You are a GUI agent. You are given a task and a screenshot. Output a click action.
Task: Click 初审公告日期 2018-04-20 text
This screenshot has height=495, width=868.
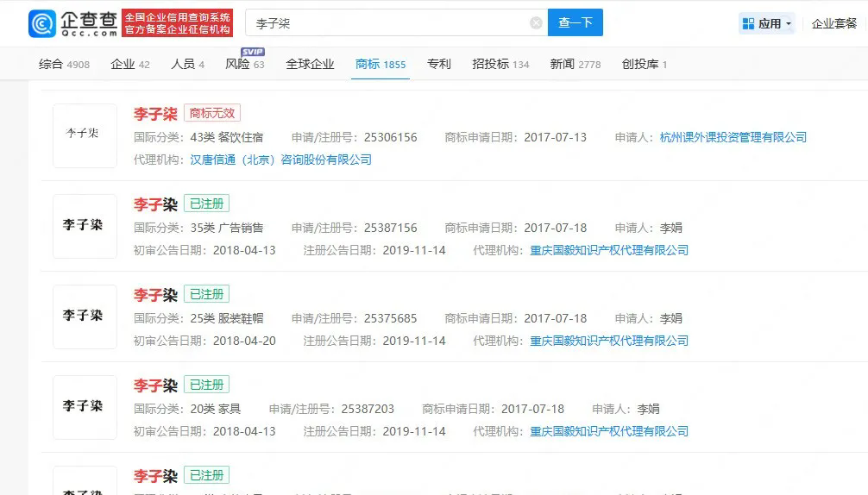pyautogui.click(x=204, y=341)
